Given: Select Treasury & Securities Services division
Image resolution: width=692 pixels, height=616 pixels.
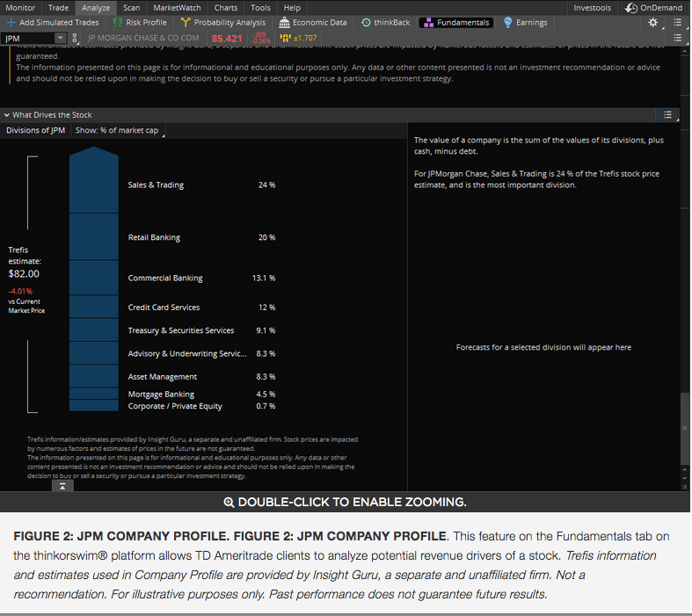Looking at the screenshot, I should (181, 330).
